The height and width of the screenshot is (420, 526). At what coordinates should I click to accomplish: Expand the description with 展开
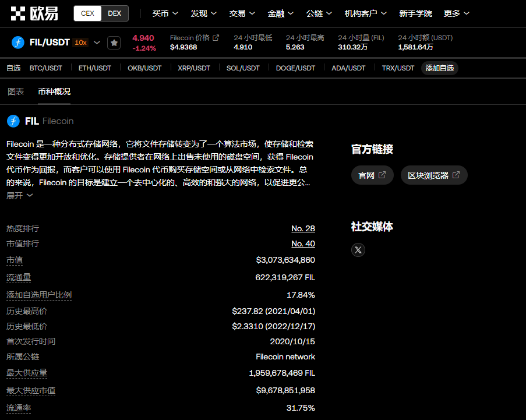coord(20,196)
